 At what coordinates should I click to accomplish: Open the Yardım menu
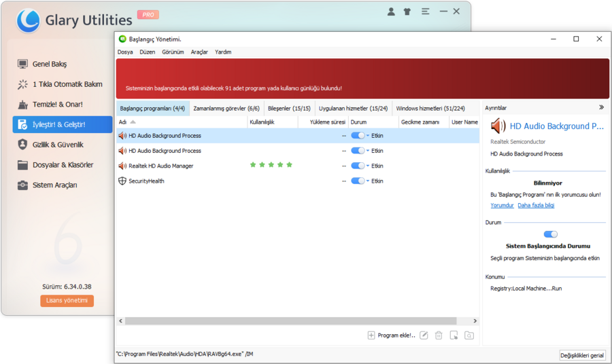pos(223,52)
